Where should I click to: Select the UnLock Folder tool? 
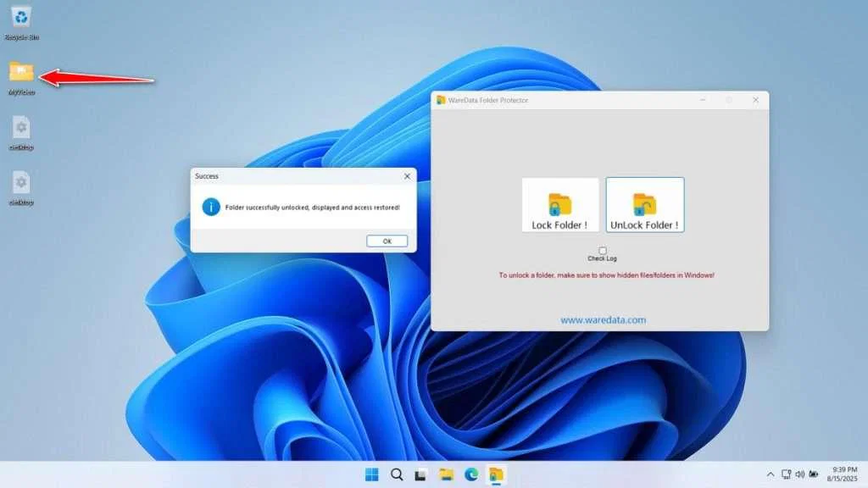tap(645, 203)
